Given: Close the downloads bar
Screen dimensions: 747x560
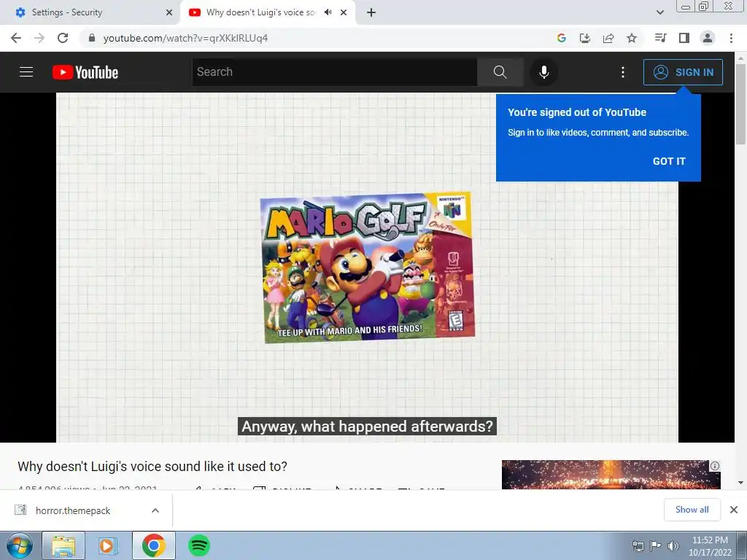Looking at the screenshot, I should point(734,510).
